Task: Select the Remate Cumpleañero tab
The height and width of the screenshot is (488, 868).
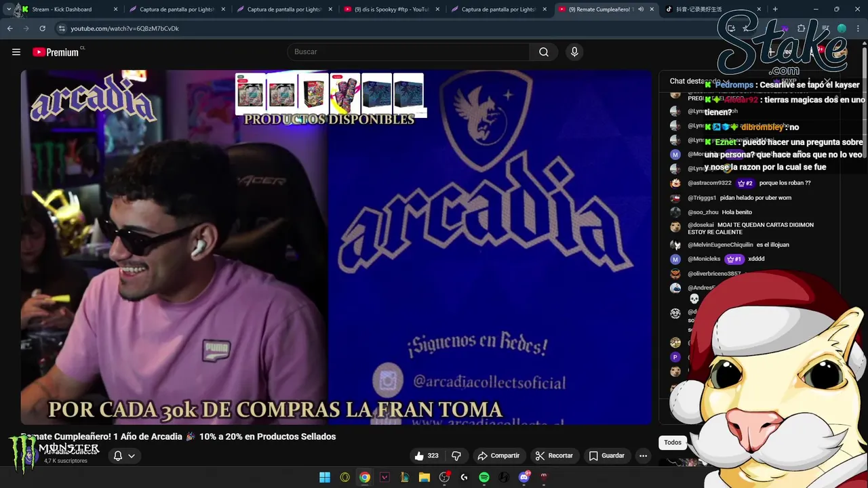Action: pos(606,9)
